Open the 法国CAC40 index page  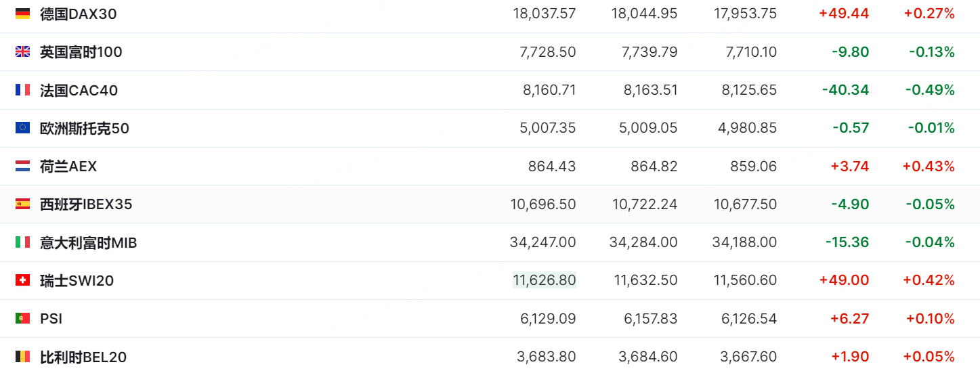point(79,90)
